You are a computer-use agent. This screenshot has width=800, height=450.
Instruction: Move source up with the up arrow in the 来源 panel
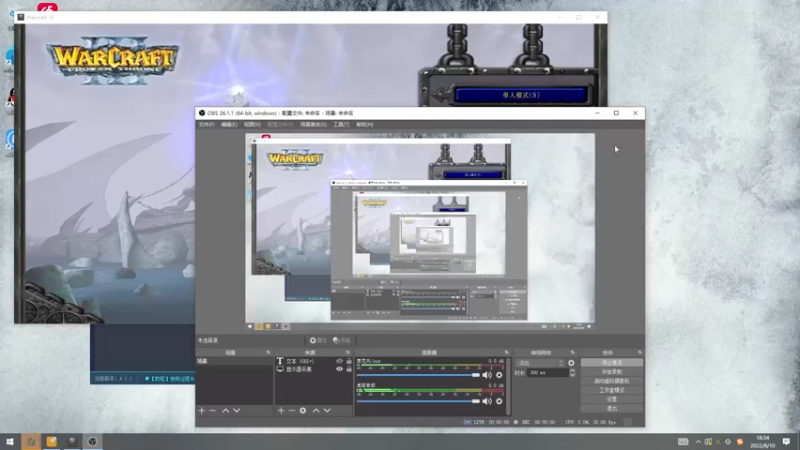[x=316, y=410]
